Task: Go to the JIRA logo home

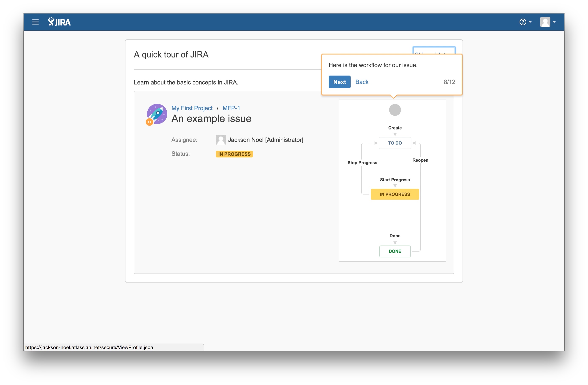Action: click(x=59, y=22)
